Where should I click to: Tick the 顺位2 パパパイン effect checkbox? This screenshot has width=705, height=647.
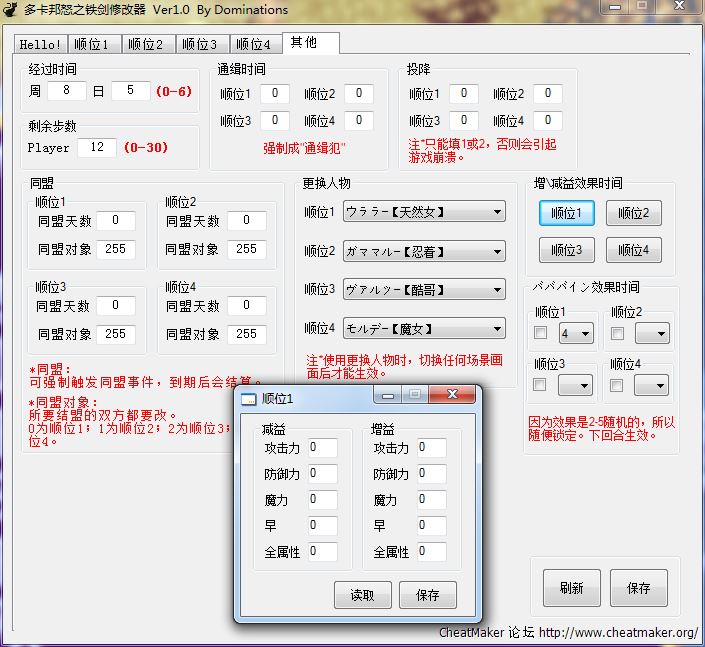[617, 332]
